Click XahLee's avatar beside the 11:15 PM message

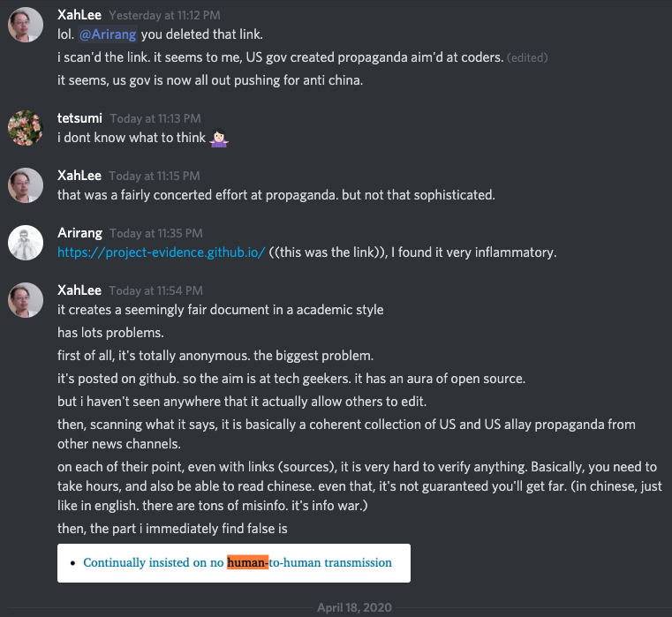pos(26,186)
